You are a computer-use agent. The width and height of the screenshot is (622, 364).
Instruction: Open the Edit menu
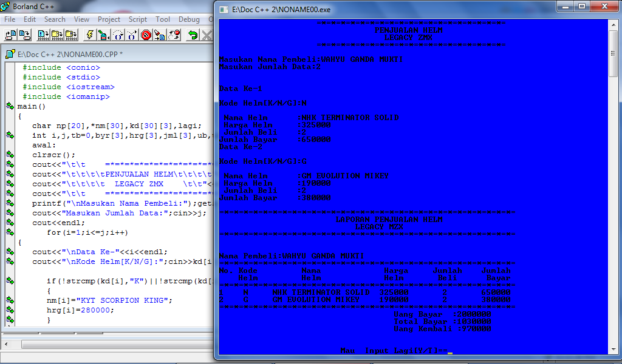[x=30, y=19]
